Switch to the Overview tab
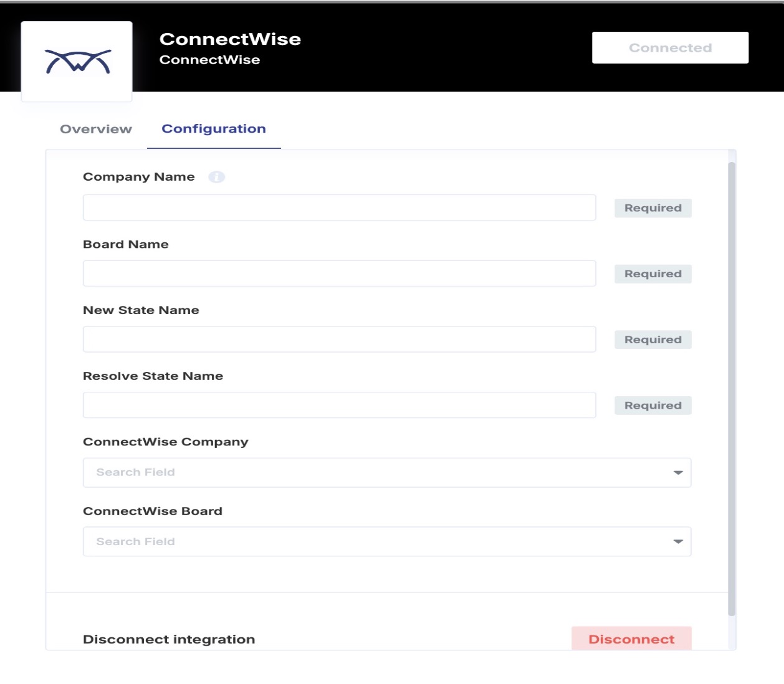 [x=95, y=129]
